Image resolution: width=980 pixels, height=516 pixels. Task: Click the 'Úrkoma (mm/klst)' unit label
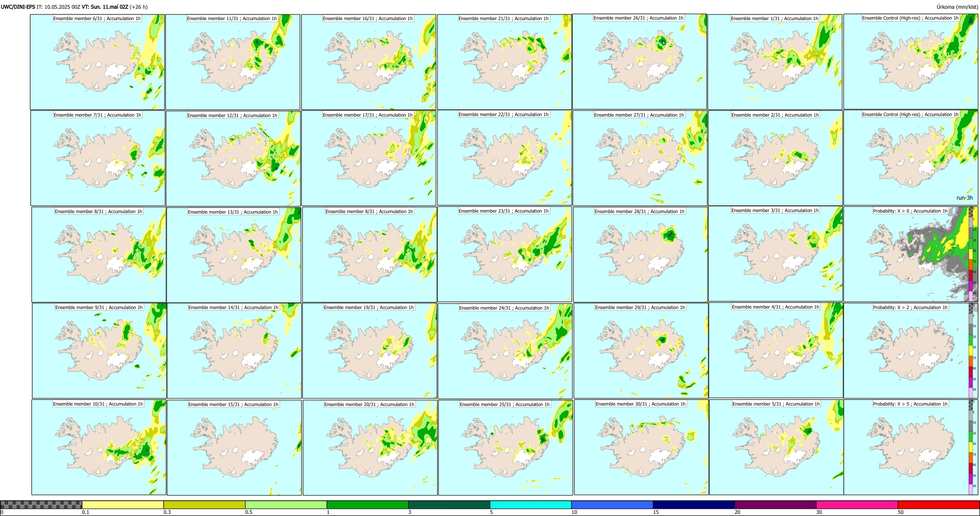[957, 7]
